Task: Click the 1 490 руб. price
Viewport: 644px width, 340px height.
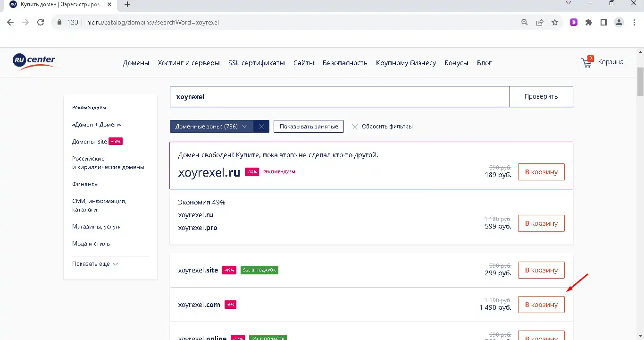Action: point(495,307)
